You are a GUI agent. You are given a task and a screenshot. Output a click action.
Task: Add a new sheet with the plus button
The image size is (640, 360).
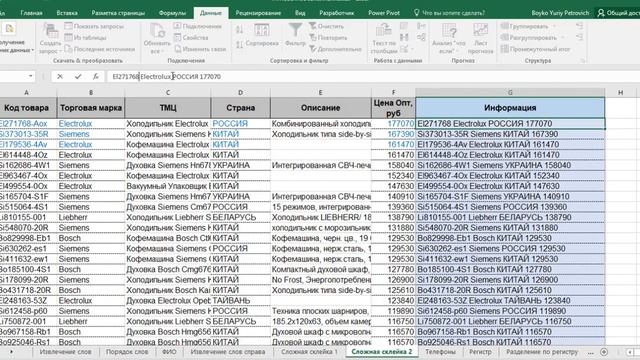tap(604, 352)
